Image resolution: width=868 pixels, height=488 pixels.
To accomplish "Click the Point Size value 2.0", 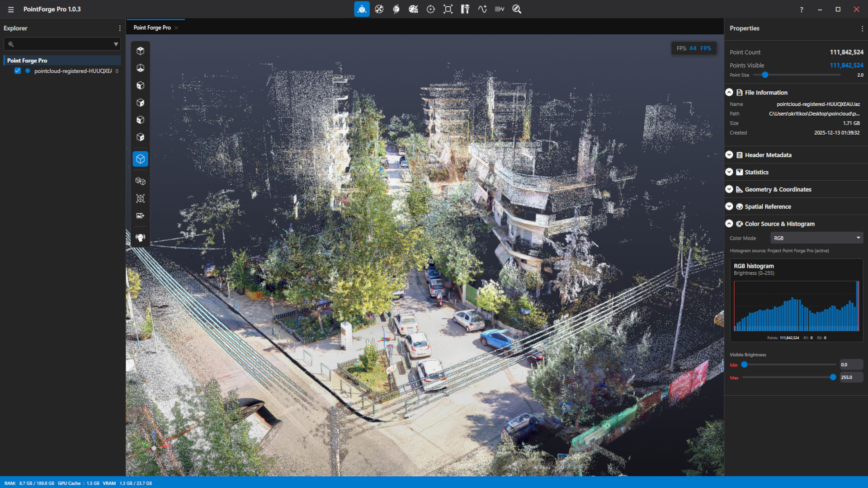I will tap(860, 75).
